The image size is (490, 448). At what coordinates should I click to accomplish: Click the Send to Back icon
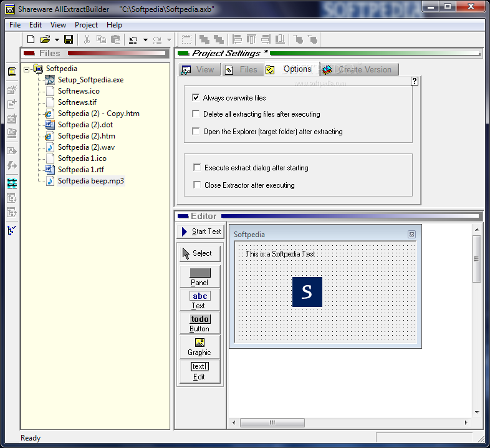click(218, 39)
